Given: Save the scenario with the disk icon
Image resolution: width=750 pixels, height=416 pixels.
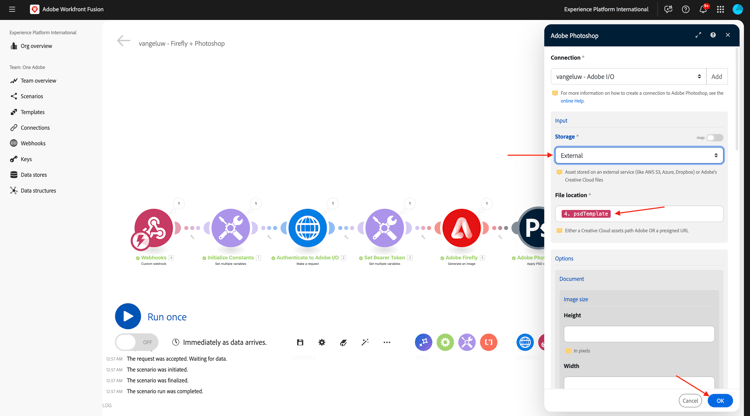Looking at the screenshot, I should pos(300,342).
